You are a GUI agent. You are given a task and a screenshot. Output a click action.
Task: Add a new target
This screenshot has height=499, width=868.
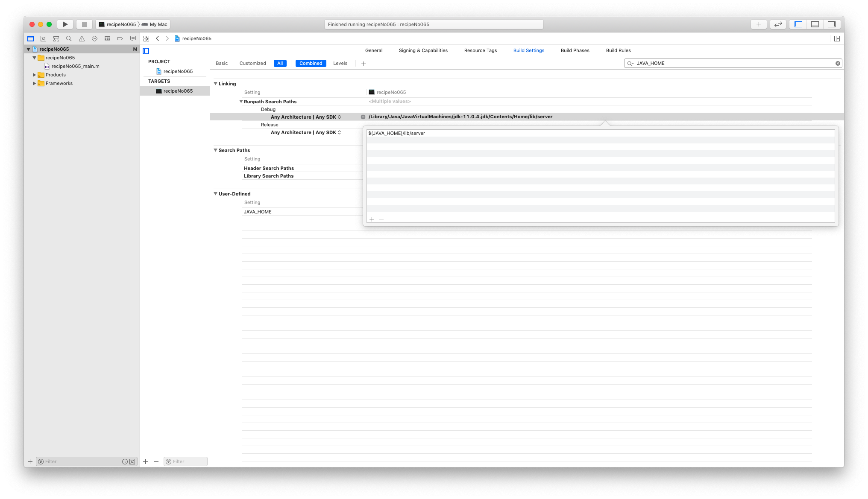[145, 461]
